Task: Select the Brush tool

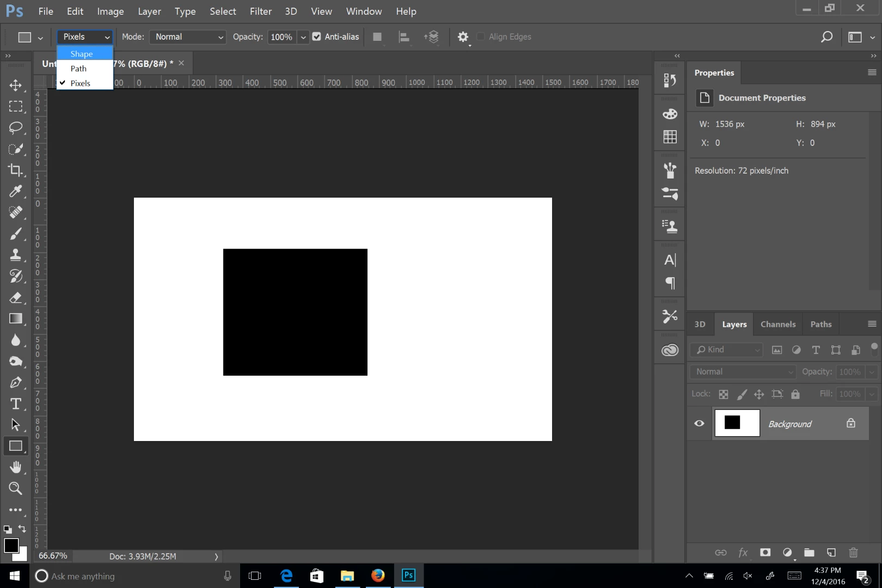Action: point(16,234)
